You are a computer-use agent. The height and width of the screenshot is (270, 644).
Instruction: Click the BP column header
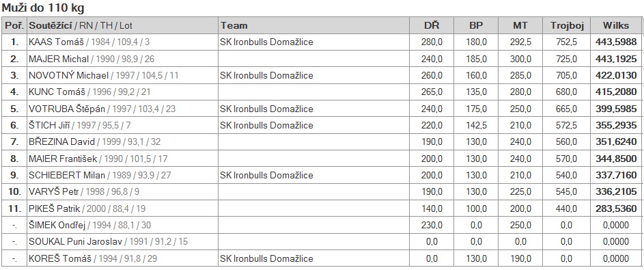(x=476, y=25)
